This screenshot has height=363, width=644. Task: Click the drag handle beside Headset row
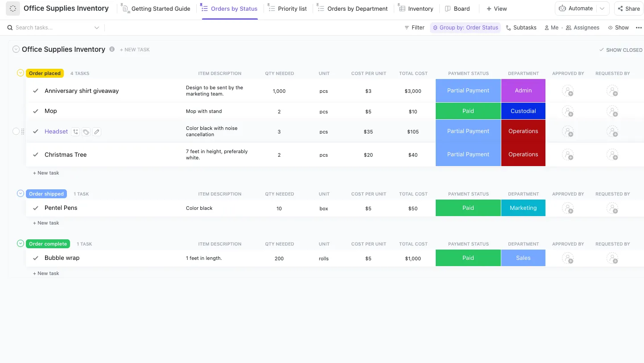[x=23, y=132]
